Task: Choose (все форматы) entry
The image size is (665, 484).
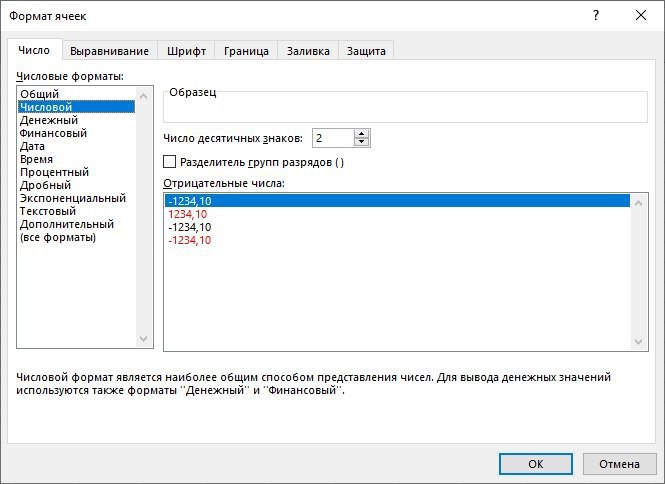Action: pyautogui.click(x=76, y=237)
